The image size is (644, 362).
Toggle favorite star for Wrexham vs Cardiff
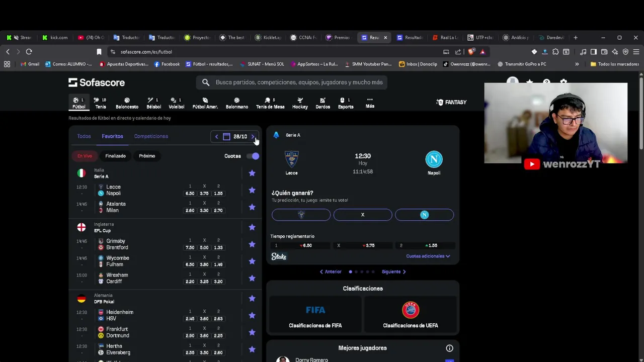coord(252,278)
